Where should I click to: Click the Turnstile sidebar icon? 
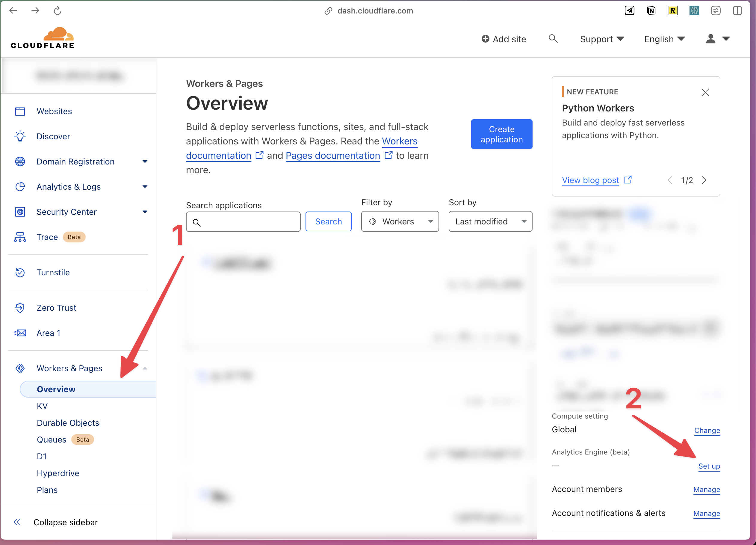click(20, 272)
